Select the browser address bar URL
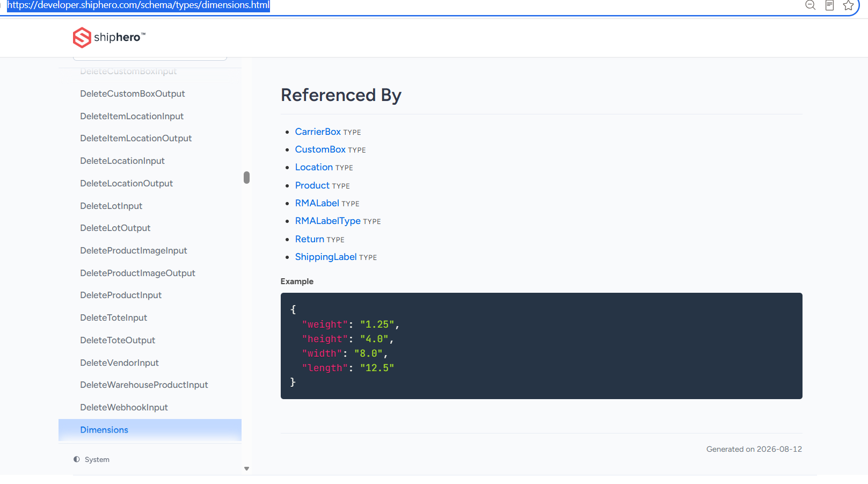The width and height of the screenshot is (868, 484). click(x=138, y=5)
